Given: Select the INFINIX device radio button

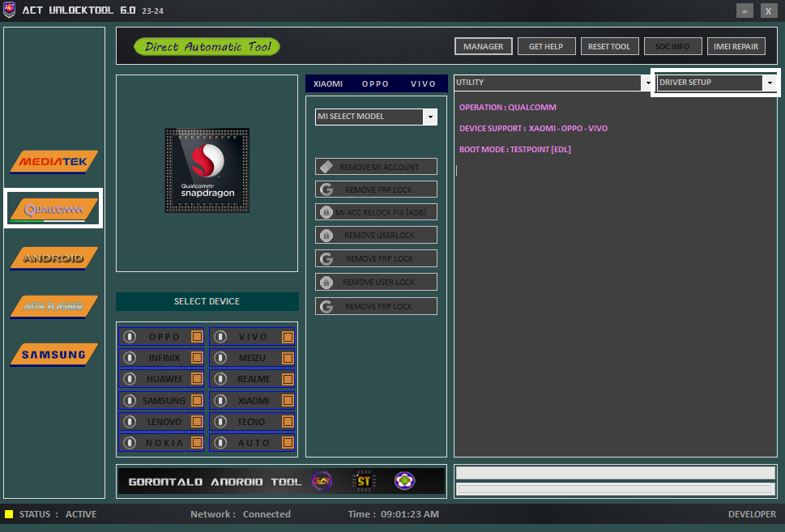Looking at the screenshot, I should tap(130, 358).
